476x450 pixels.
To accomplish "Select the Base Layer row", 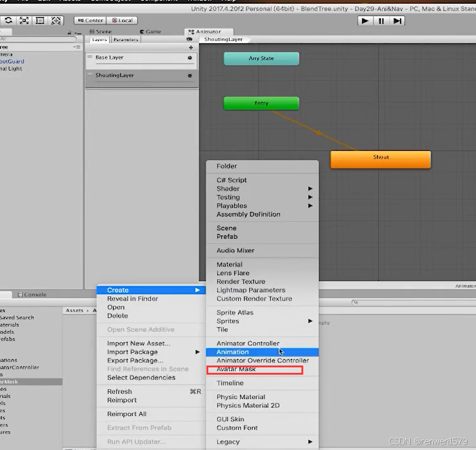I will (x=142, y=61).
